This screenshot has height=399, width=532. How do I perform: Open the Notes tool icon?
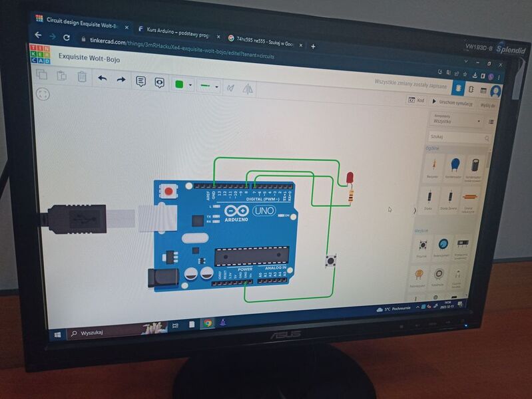(140, 81)
